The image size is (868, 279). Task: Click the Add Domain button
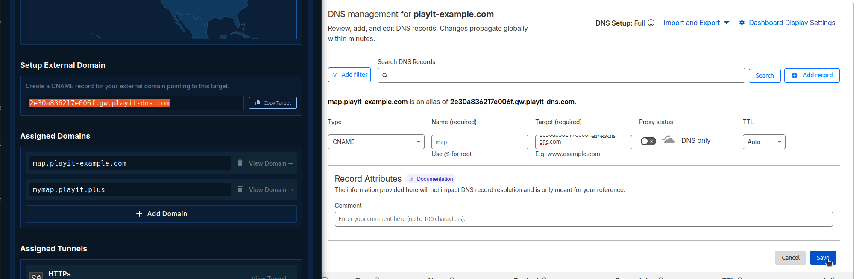(161, 214)
